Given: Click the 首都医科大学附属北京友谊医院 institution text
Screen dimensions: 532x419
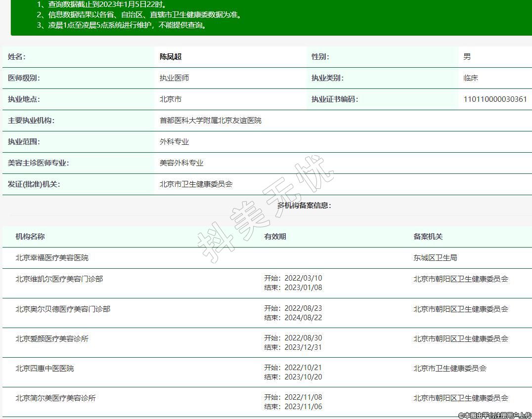Looking at the screenshot, I should click(210, 121).
